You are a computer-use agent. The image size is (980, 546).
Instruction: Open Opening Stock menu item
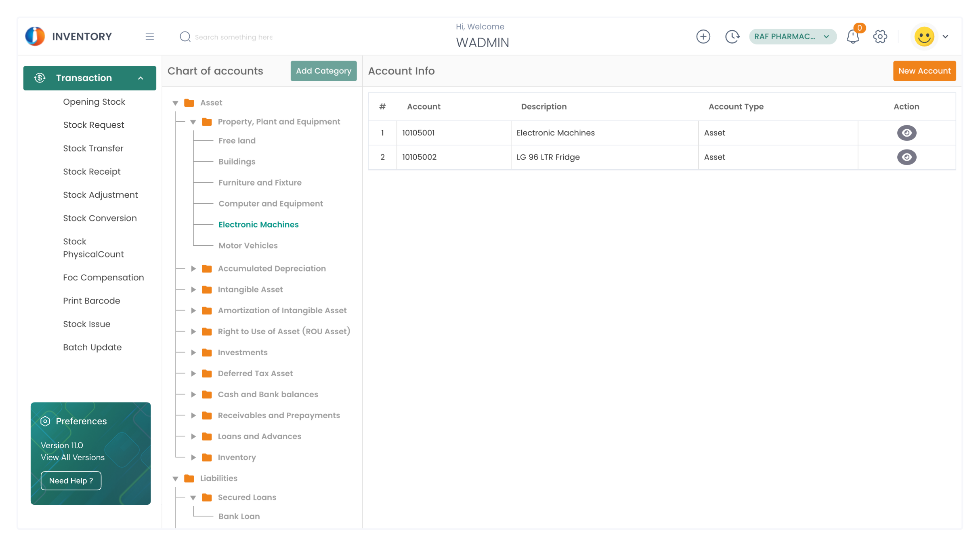(x=94, y=102)
